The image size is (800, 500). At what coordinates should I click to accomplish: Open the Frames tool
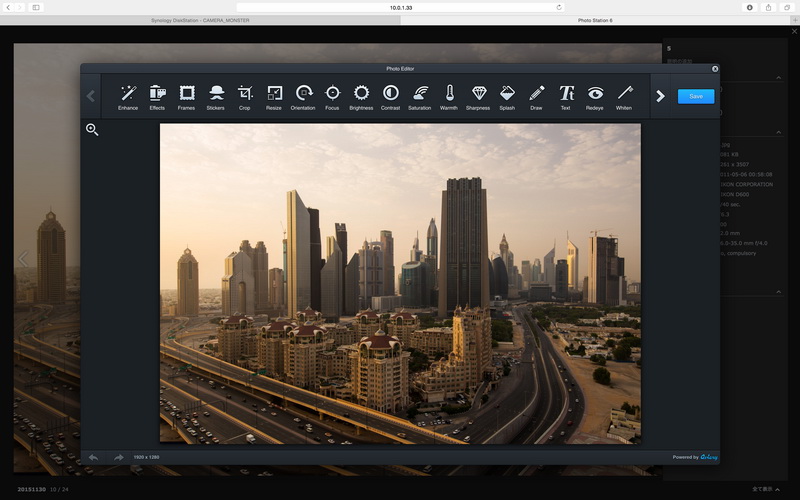click(186, 97)
